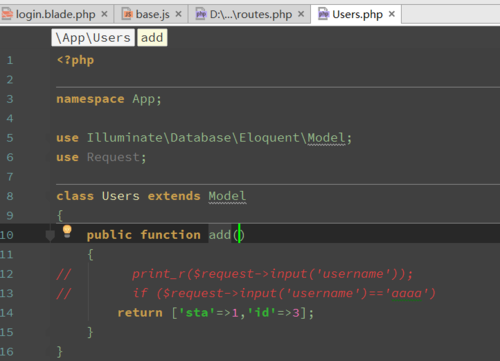500x361 pixels.
Task: Click the 'Request' import on line 6
Action: click(113, 157)
